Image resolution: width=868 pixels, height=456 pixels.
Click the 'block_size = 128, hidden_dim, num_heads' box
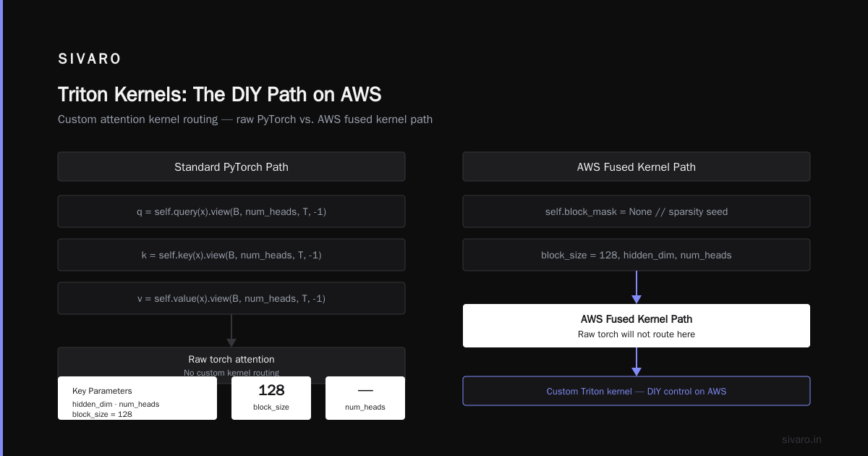[x=637, y=255]
